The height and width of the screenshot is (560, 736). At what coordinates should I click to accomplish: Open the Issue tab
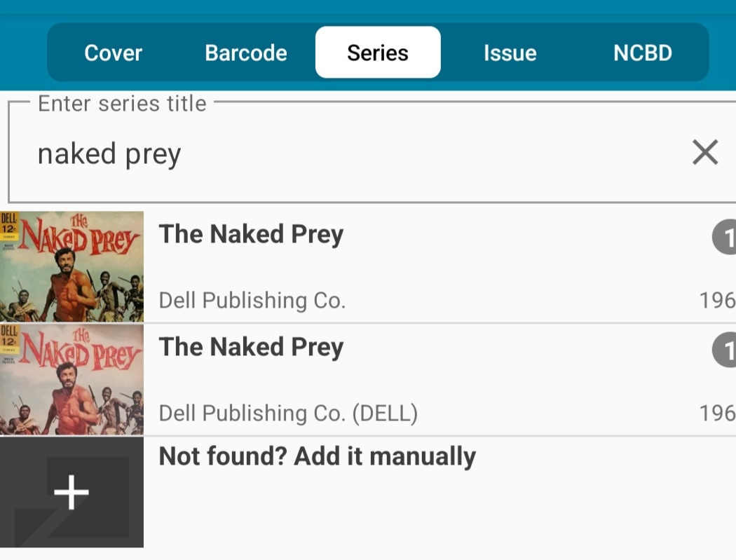[510, 53]
